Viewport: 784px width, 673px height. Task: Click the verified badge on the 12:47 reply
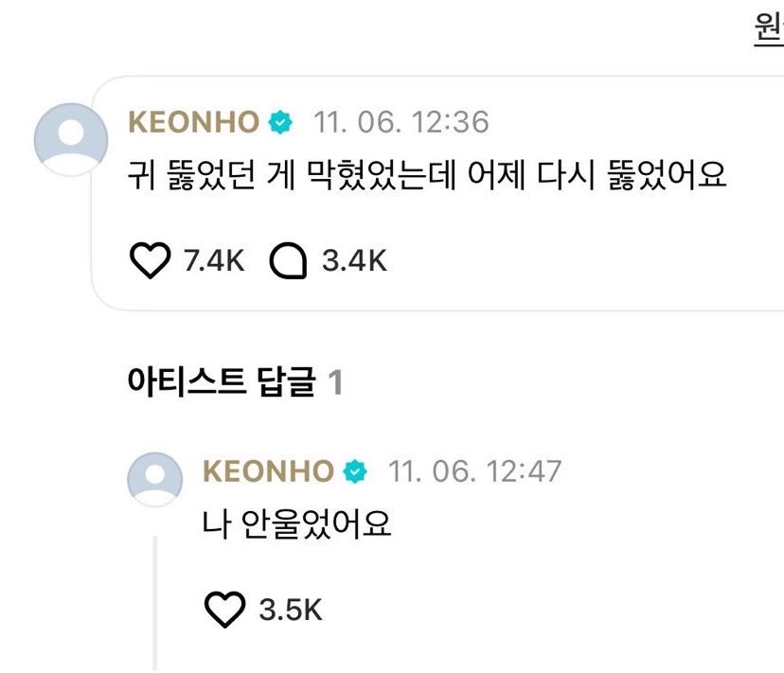coord(355,471)
